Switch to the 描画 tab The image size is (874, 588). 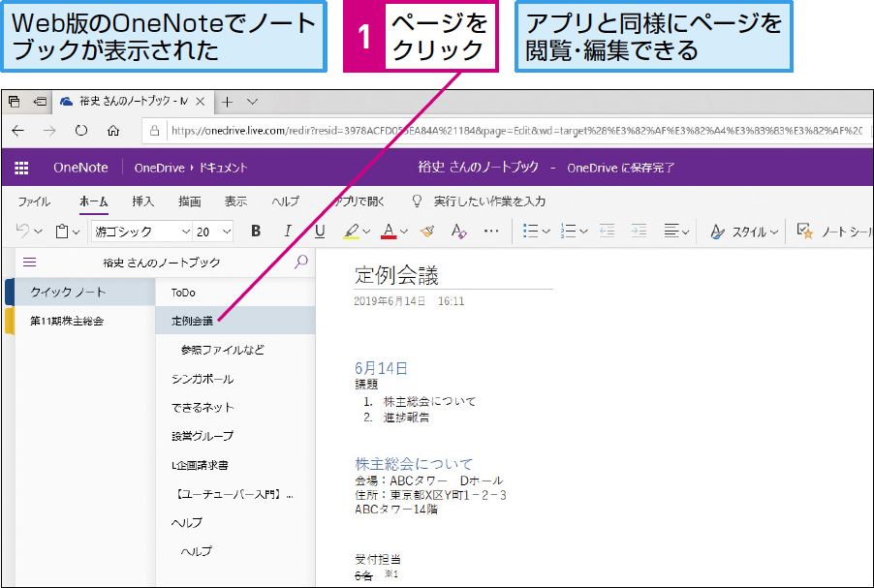[x=190, y=201]
